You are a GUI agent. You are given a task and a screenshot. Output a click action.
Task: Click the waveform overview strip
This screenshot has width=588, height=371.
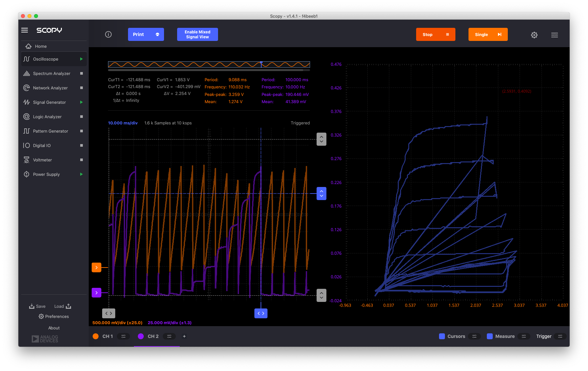[209, 64]
